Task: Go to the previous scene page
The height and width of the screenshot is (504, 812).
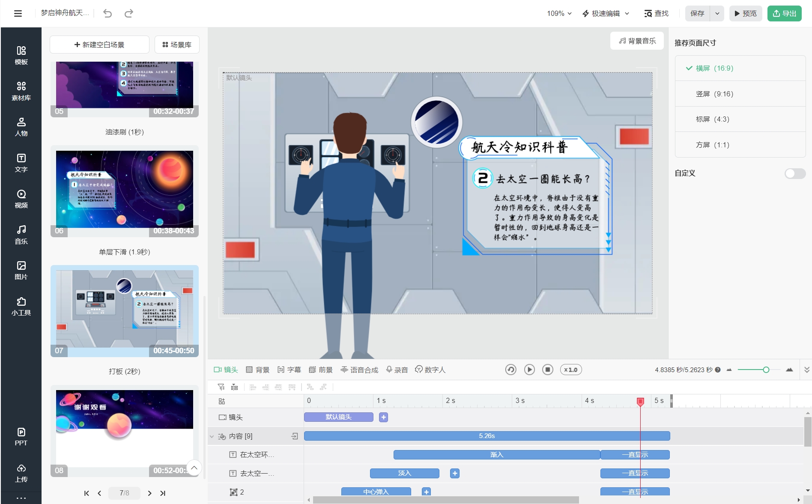Action: pyautogui.click(x=99, y=493)
